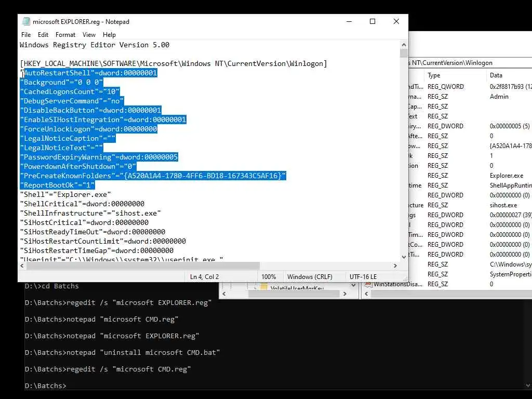Click the Notepad title bar document icon
532x399 pixels.
click(26, 21)
